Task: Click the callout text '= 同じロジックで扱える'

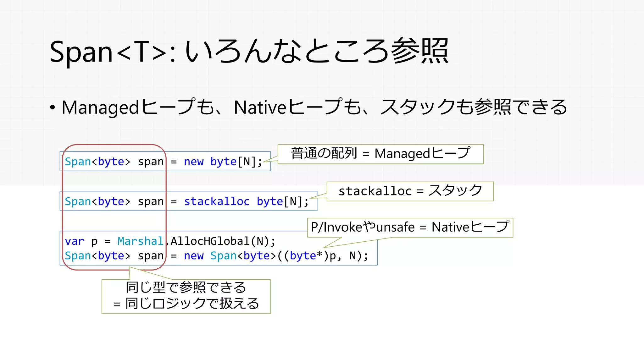Action: click(x=186, y=304)
